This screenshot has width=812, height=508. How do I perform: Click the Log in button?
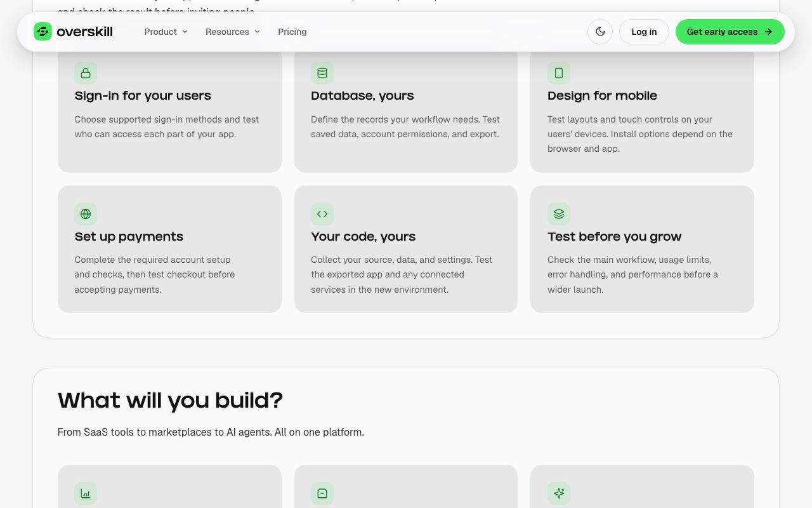644,32
